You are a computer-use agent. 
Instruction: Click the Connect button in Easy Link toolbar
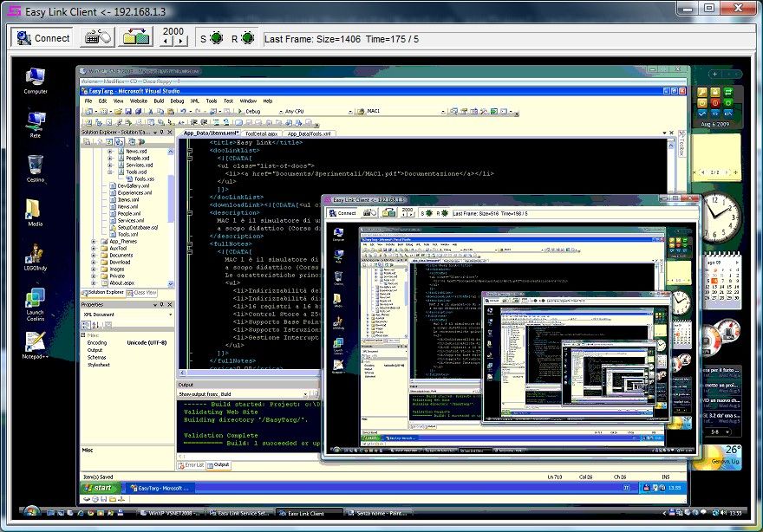tap(42, 38)
